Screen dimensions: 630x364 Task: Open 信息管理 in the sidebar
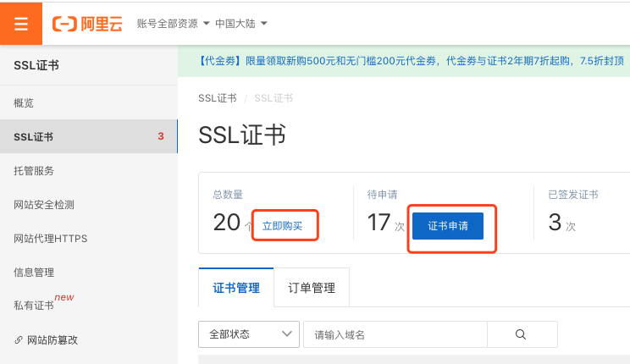point(35,272)
